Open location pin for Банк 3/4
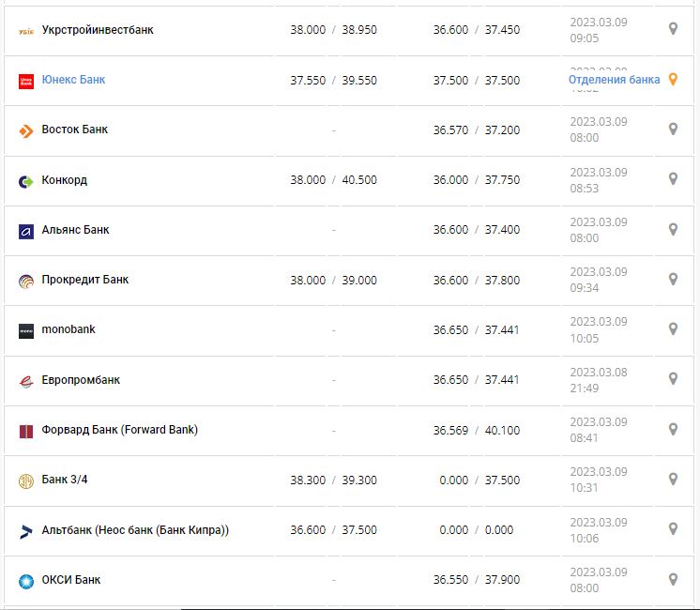Image resolution: width=700 pixels, height=610 pixels. click(x=673, y=479)
